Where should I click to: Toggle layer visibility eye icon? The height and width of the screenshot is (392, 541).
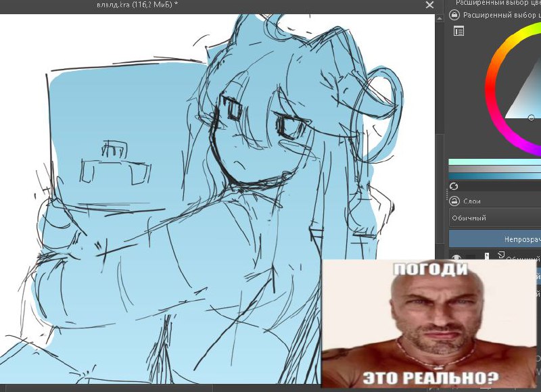pos(456,258)
